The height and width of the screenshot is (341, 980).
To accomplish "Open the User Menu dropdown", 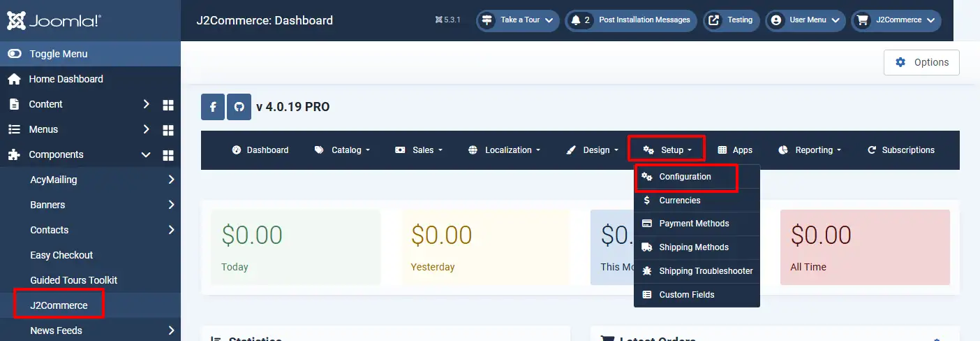I will point(805,20).
